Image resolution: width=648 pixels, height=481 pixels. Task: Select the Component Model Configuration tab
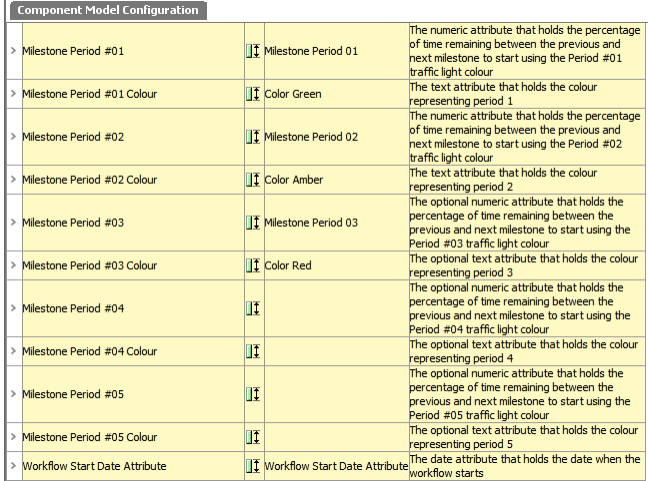point(108,10)
